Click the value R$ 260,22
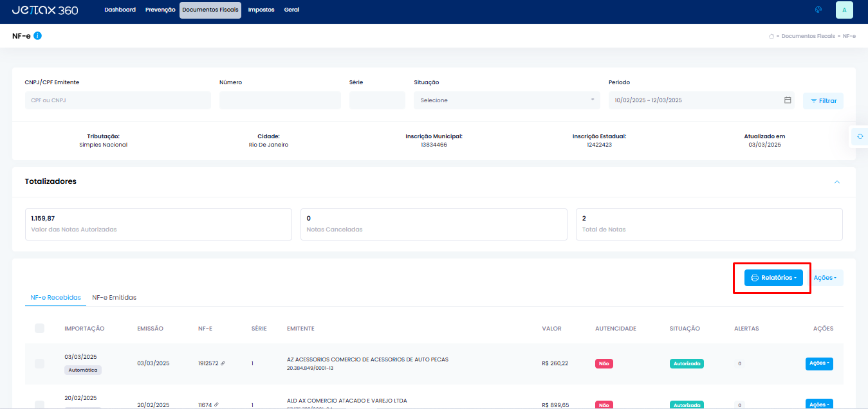This screenshot has width=868, height=409. pyautogui.click(x=555, y=363)
